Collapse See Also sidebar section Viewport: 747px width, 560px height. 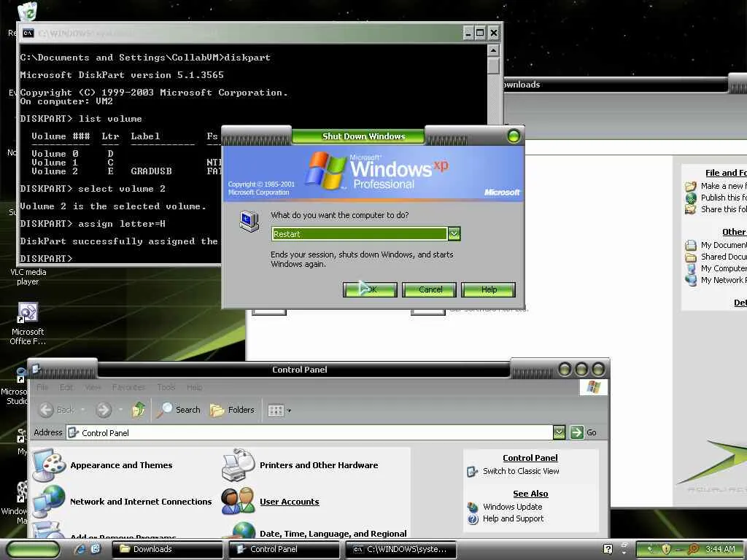[x=530, y=494]
